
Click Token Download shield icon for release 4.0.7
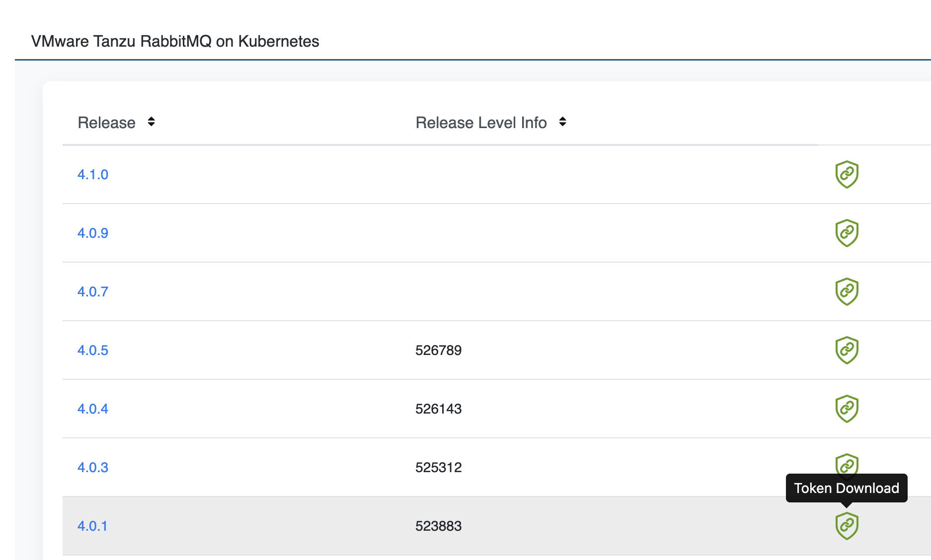coord(847,291)
